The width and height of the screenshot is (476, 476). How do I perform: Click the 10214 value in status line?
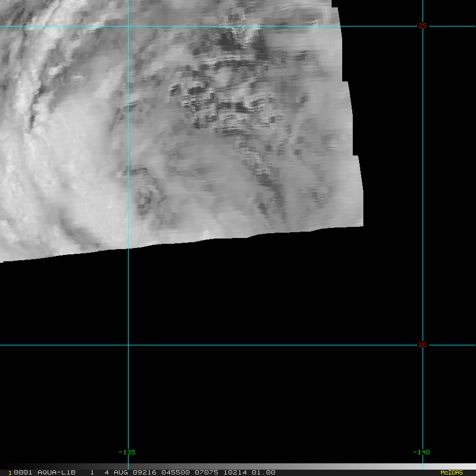coord(235,472)
